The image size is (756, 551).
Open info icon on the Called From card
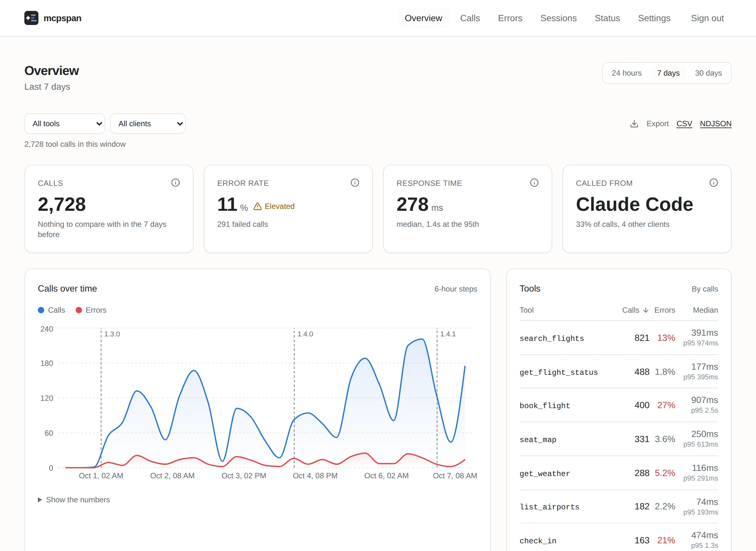click(714, 183)
